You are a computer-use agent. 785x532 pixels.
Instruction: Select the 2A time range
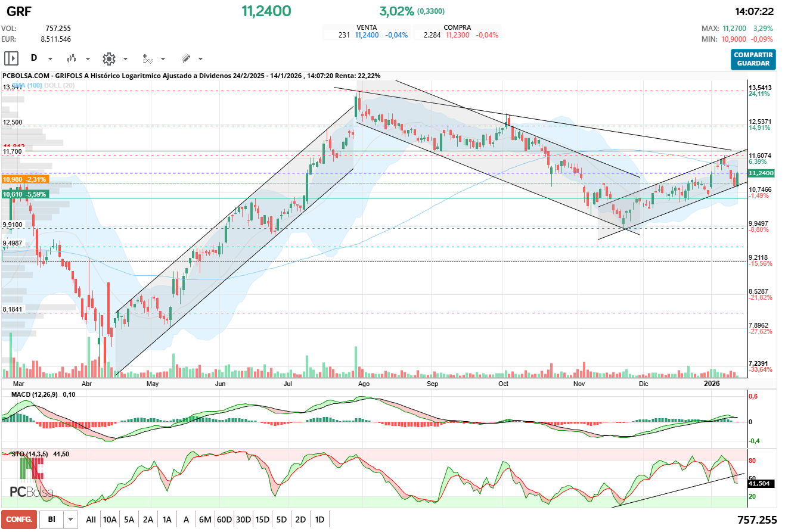(148, 519)
